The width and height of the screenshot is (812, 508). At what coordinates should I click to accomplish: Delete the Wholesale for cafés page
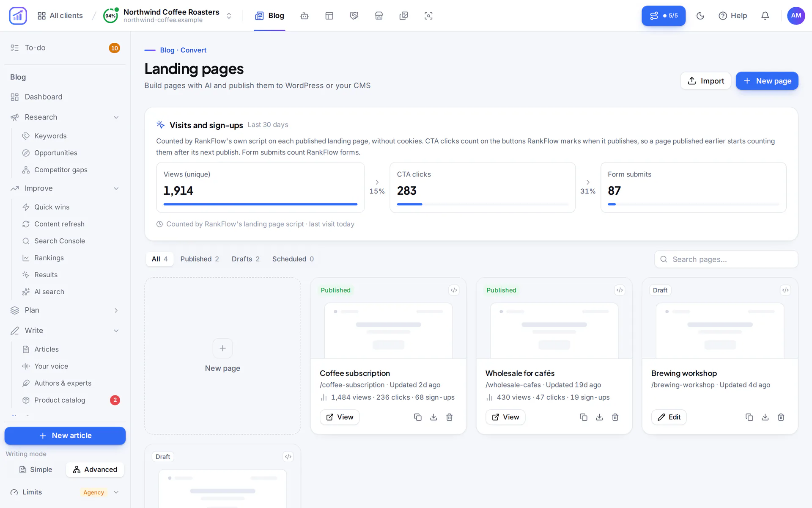click(615, 417)
